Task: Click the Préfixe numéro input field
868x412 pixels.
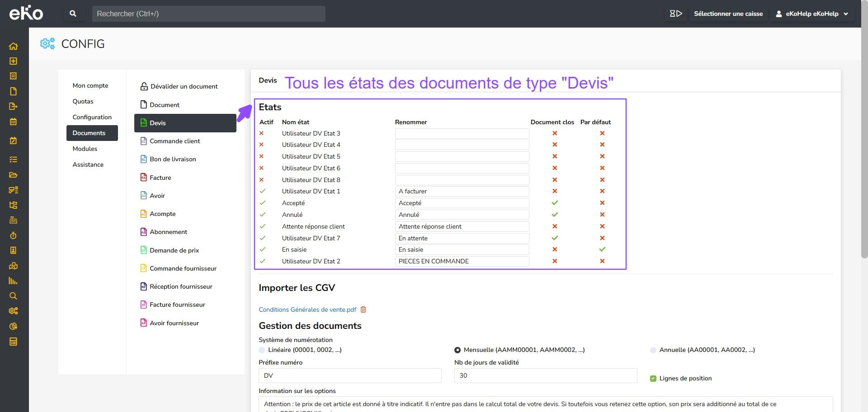Action: (x=349, y=375)
